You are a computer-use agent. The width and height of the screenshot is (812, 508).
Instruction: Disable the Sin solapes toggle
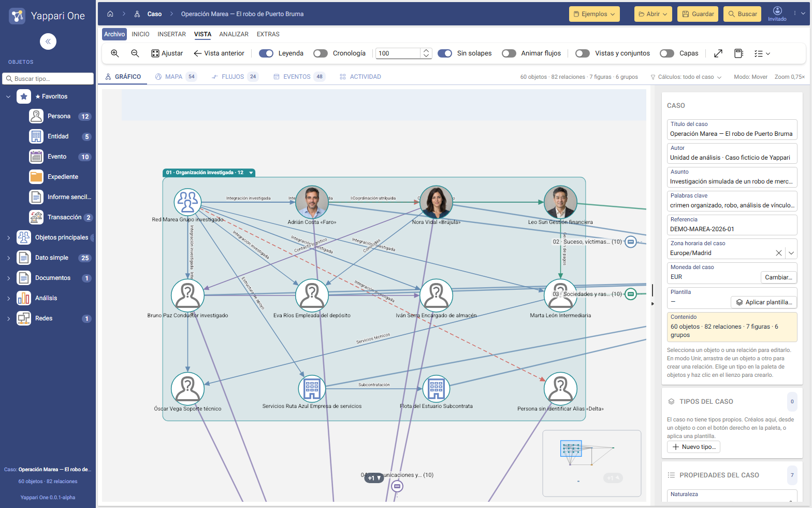coord(445,53)
